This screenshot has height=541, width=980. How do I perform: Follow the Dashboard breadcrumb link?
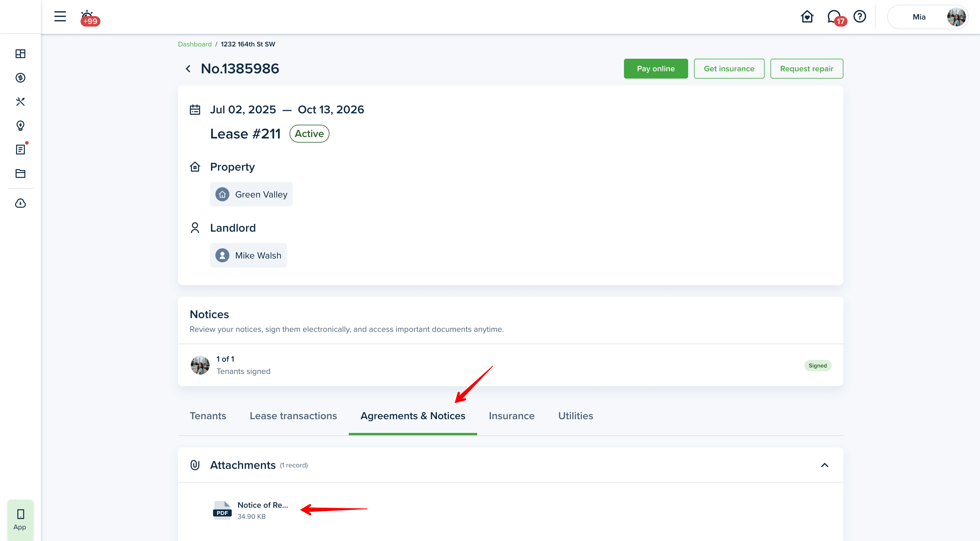194,44
